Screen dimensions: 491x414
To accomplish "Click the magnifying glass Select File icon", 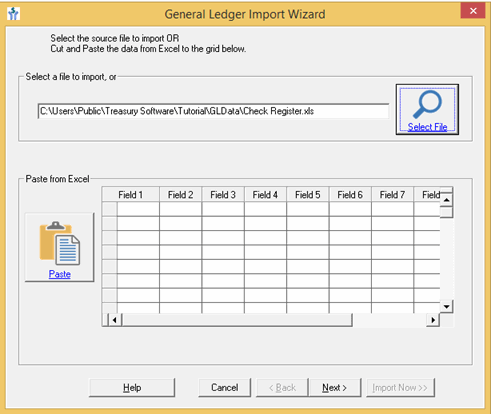I will pos(427,104).
